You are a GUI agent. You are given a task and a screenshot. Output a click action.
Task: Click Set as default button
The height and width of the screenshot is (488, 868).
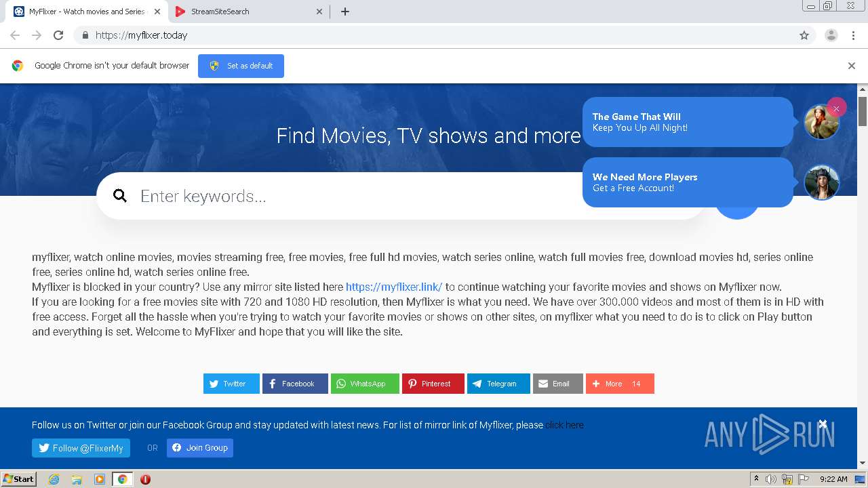241,66
